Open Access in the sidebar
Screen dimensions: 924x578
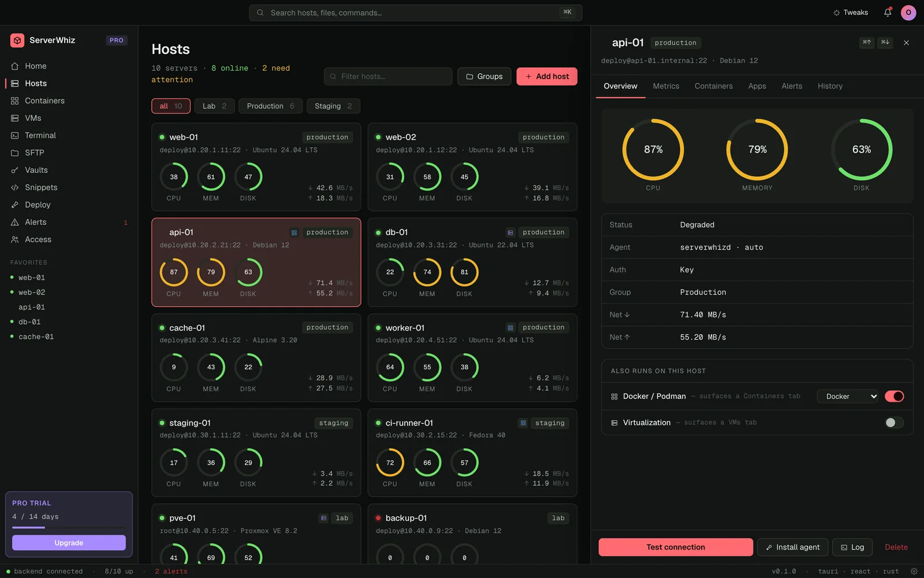(69, 239)
